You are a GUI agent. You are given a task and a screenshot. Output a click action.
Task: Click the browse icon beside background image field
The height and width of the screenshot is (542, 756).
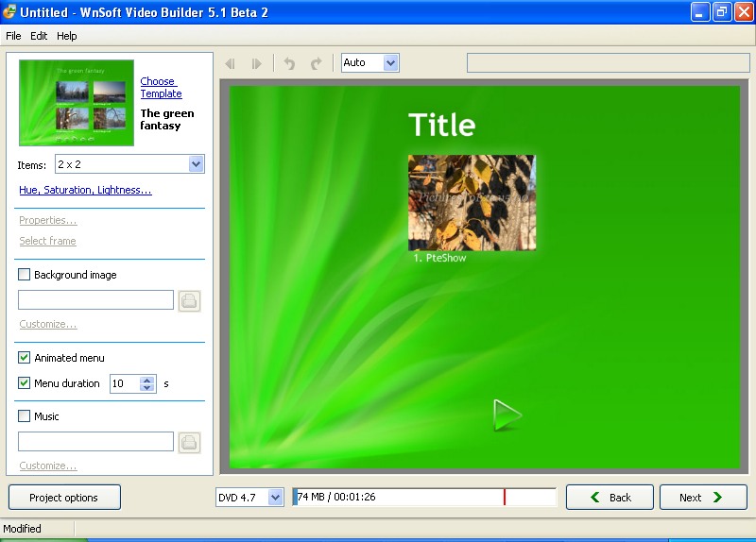[190, 300]
